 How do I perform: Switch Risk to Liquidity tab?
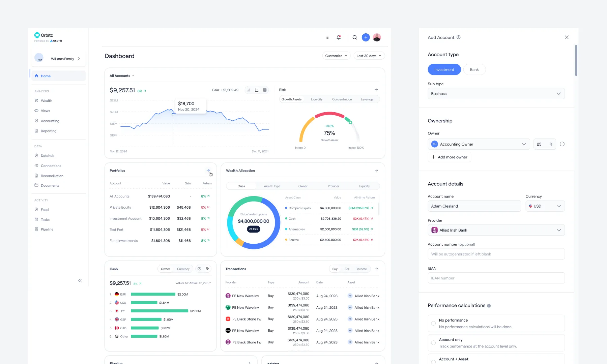[x=317, y=99]
